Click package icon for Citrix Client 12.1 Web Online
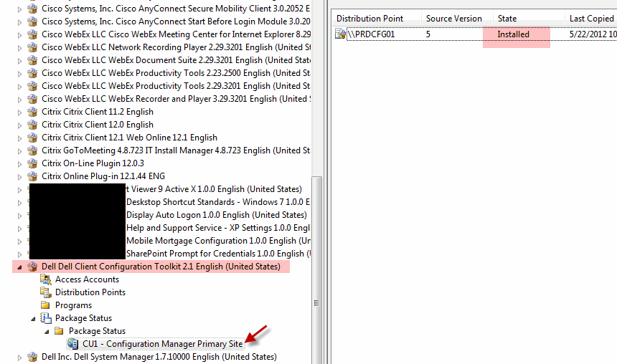Image resolution: width=617 pixels, height=364 pixels. coord(32,138)
